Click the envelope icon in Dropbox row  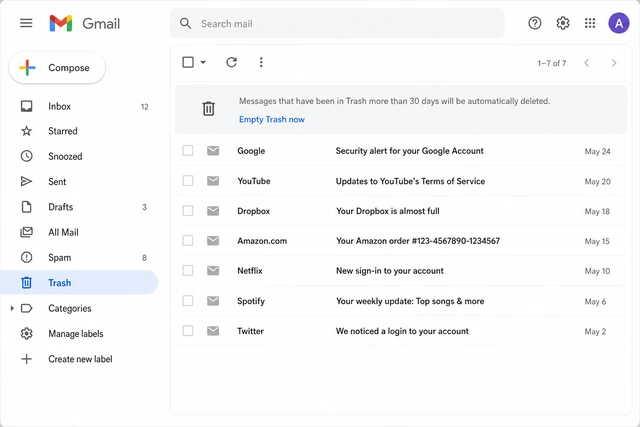click(213, 211)
